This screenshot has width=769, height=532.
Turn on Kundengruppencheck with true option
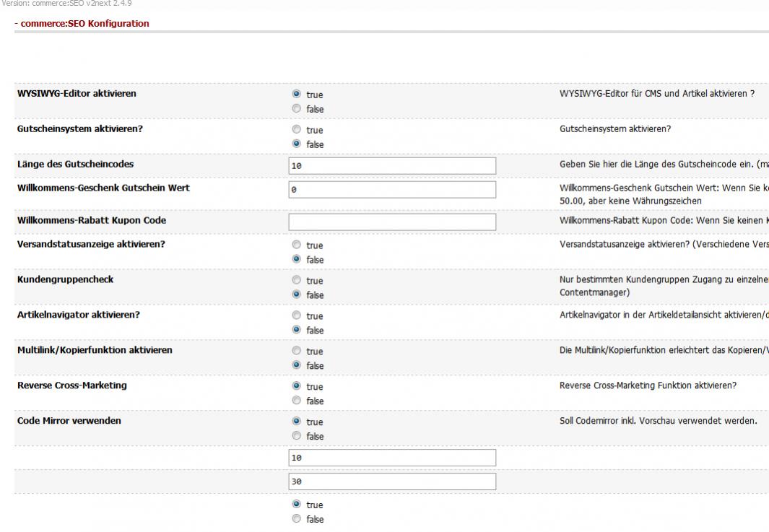pyautogui.click(x=296, y=281)
